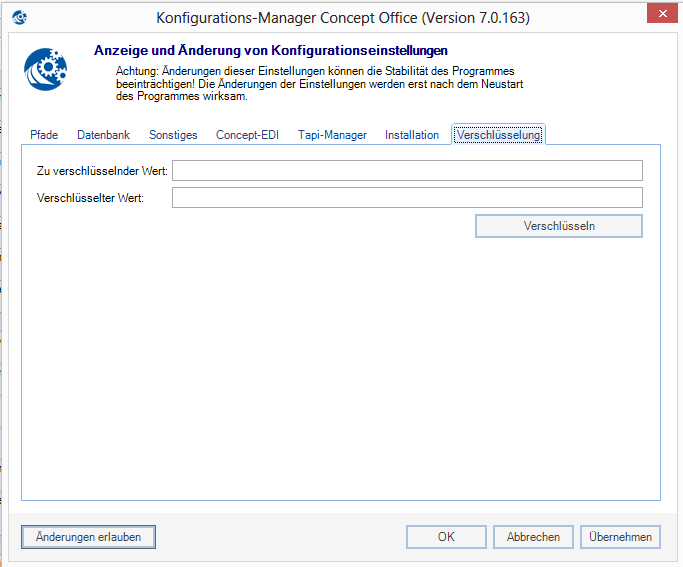
Task: Click the 'Änderungen erlauben' button
Action: [88, 537]
